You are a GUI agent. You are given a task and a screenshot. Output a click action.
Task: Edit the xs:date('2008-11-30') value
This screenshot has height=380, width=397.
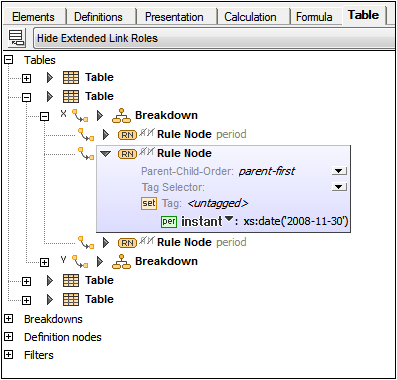click(x=296, y=221)
